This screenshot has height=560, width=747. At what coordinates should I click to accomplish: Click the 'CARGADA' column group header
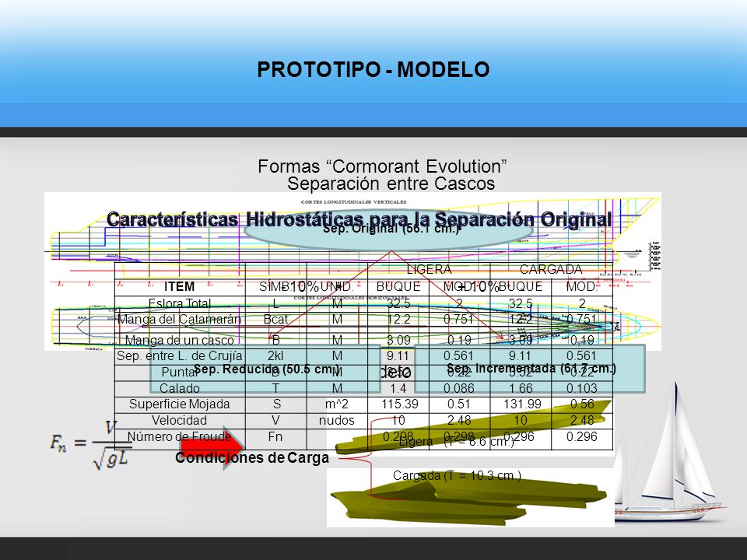coord(551,270)
